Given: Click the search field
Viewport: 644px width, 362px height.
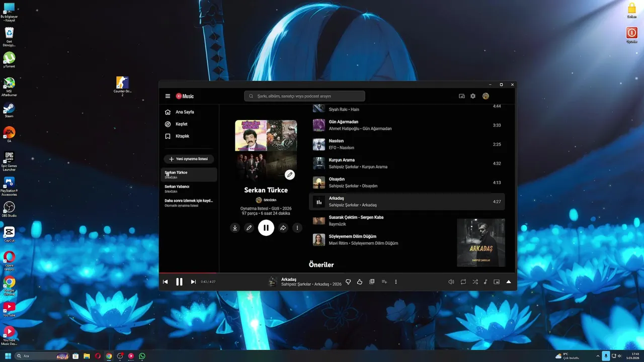Looking at the screenshot, I should tap(305, 96).
